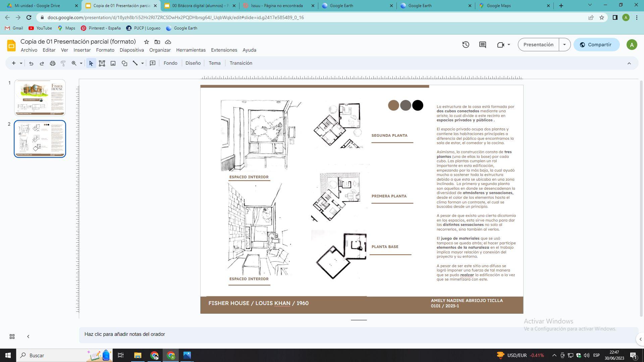Viewport: 644px width, 362px height.
Task: Show hidden system tray icons
Action: click(x=554, y=355)
